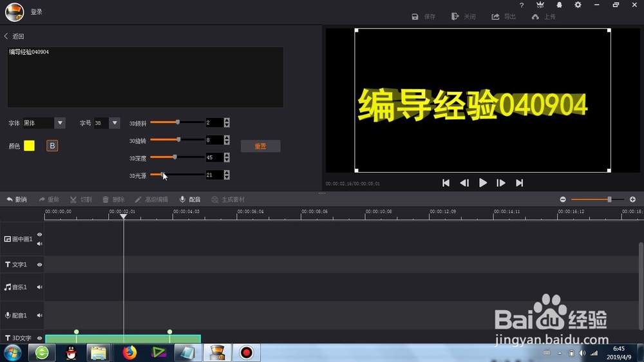Open the Windows Start button
644x362 pixels.
[13, 353]
